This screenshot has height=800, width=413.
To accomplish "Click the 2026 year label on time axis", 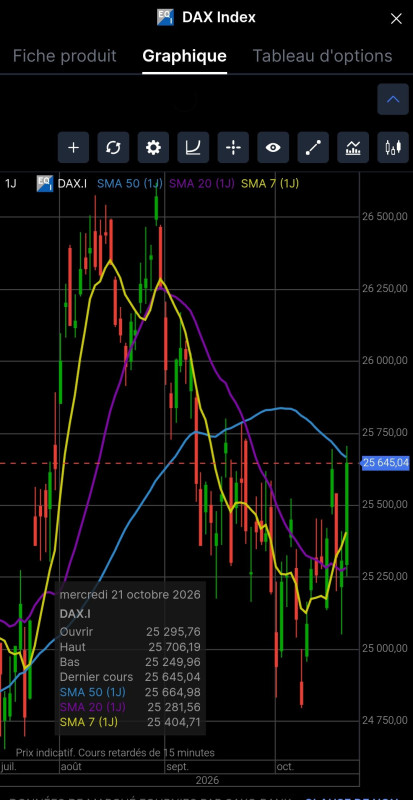I will click(207, 780).
